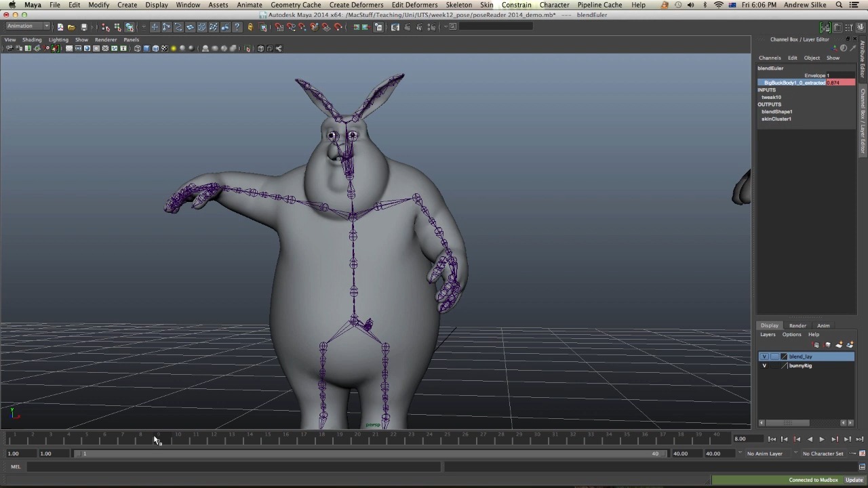Expand blendShape1 output node

776,112
